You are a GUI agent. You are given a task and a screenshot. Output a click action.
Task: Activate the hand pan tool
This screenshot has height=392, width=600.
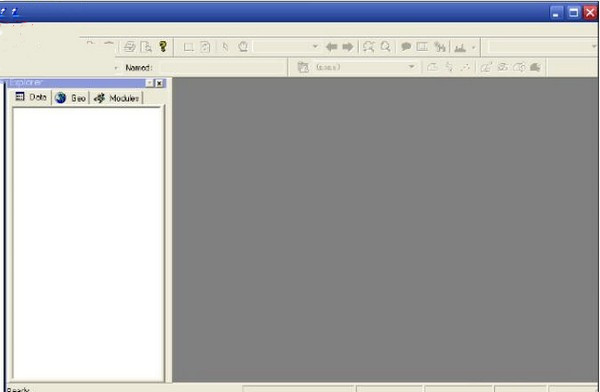pos(243,47)
